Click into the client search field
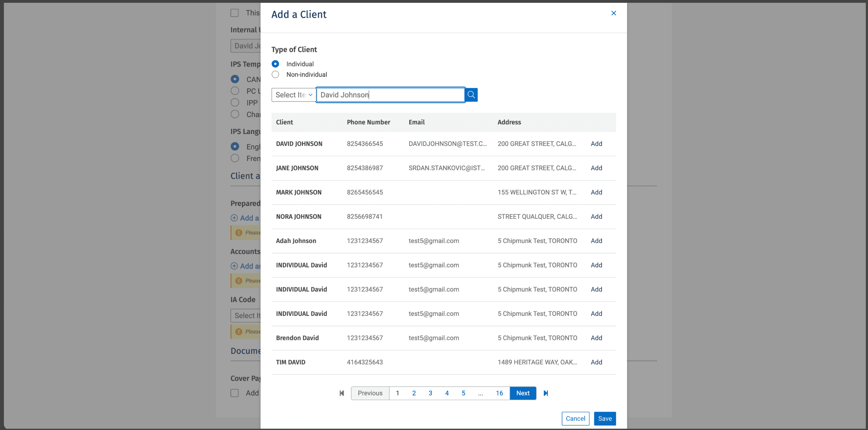The height and width of the screenshot is (430, 868). coord(390,95)
